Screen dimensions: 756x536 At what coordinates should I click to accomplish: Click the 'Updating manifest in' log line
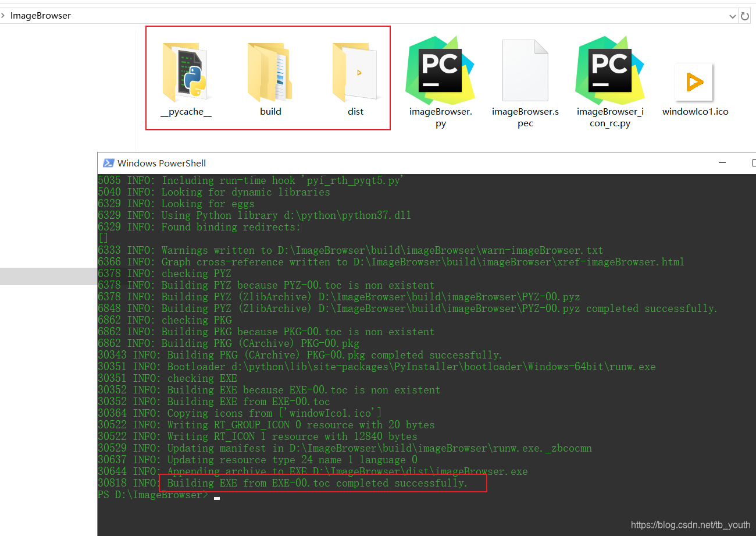(x=345, y=448)
